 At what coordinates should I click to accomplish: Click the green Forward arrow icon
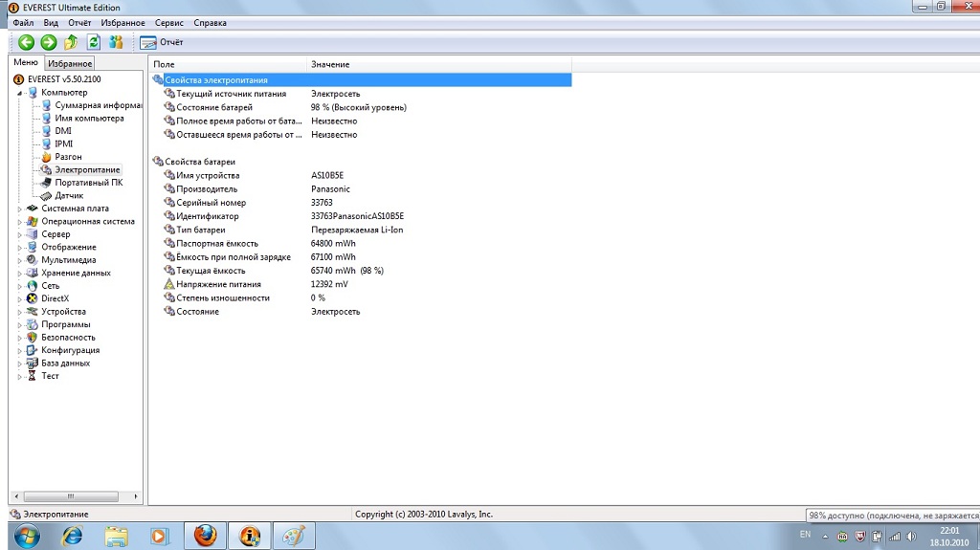pos(49,42)
